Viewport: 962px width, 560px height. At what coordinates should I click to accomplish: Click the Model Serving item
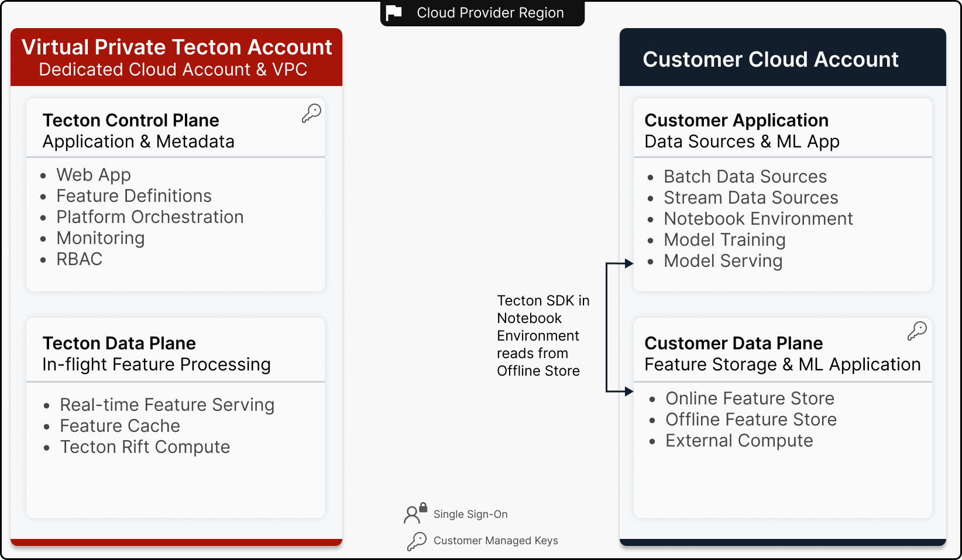[x=723, y=261]
